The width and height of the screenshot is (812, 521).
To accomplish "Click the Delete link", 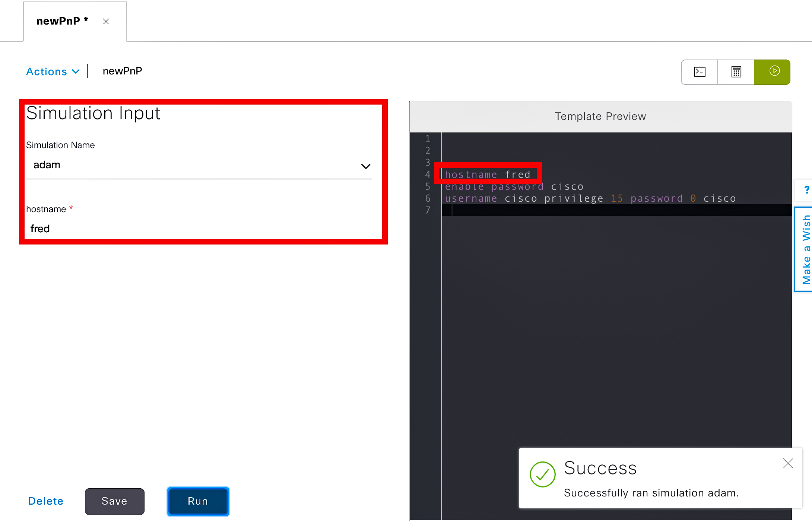I will point(46,501).
